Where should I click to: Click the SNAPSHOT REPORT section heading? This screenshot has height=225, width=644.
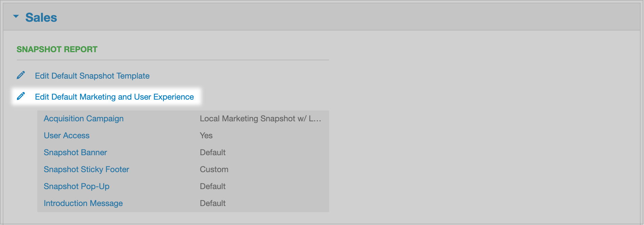57,49
